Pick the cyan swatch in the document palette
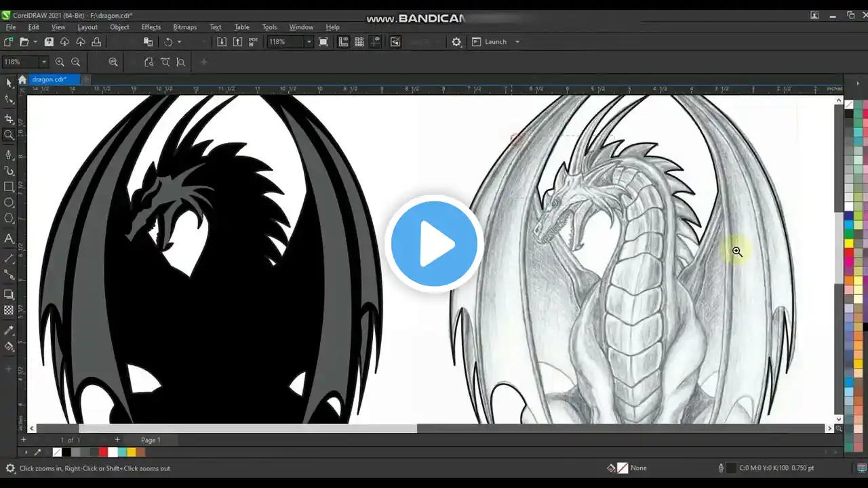Image resolution: width=868 pixels, height=488 pixels. pos(122,452)
